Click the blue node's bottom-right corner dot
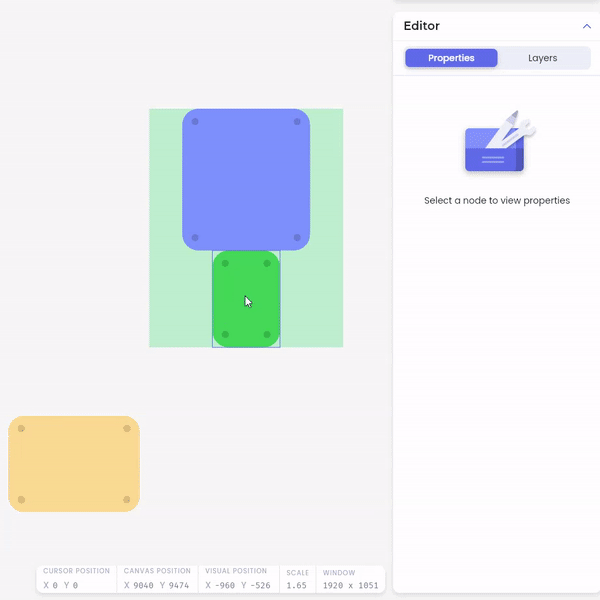The image size is (600, 600). 297,237
